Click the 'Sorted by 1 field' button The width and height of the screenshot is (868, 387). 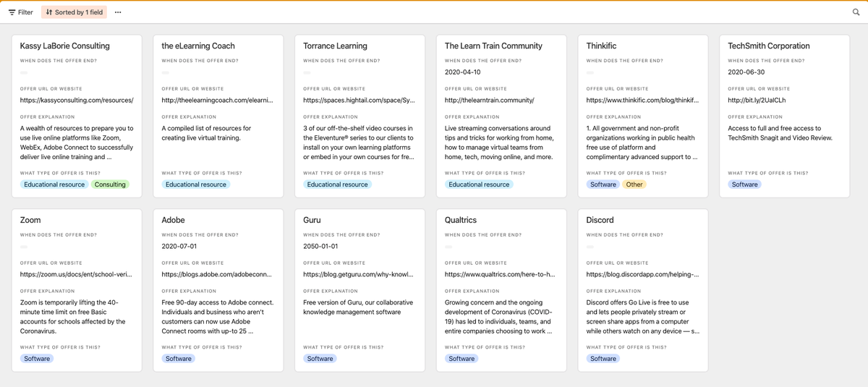(75, 12)
